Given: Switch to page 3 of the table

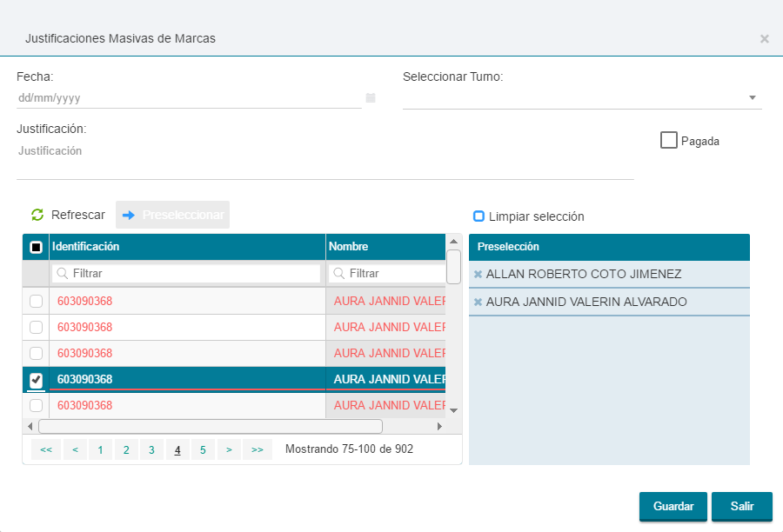Looking at the screenshot, I should pos(151,449).
